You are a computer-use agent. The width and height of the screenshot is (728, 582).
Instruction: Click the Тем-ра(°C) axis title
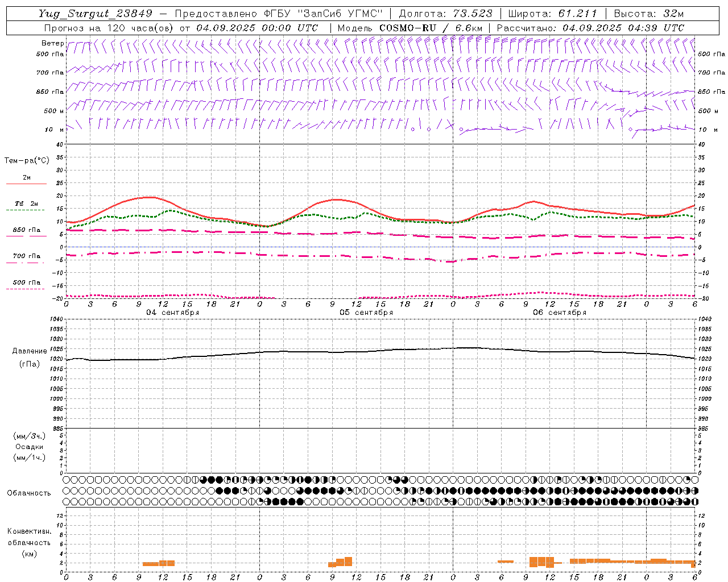coord(27,161)
